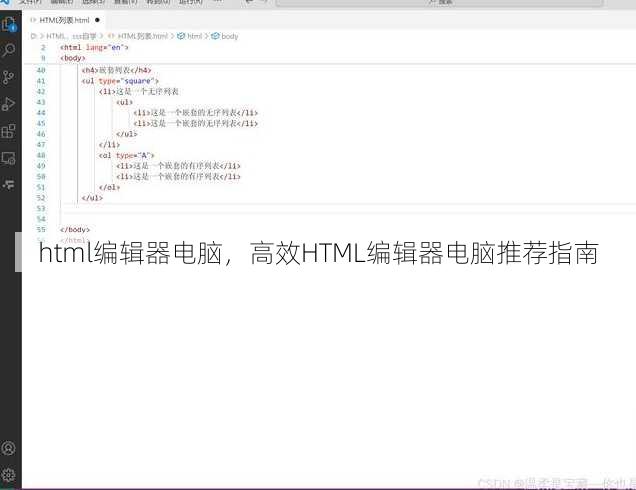
Task: Click line number 48 in the gutter
Action: tap(41, 155)
